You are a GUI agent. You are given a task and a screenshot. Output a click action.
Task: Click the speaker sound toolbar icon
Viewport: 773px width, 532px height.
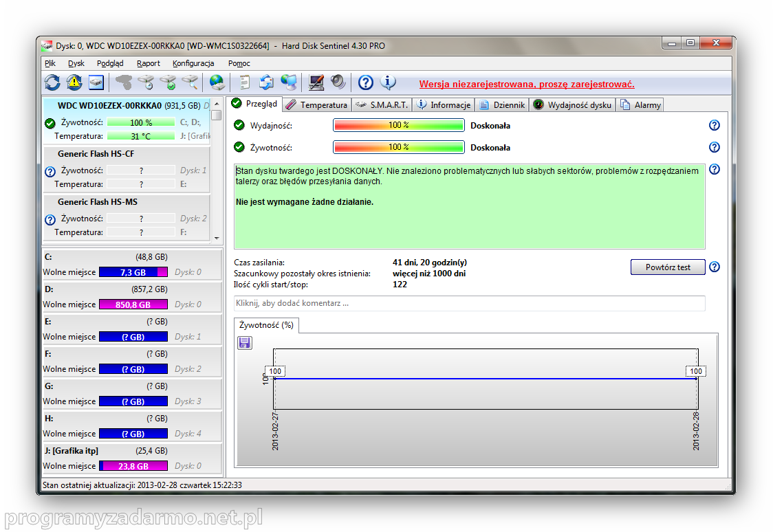pyautogui.click(x=338, y=82)
